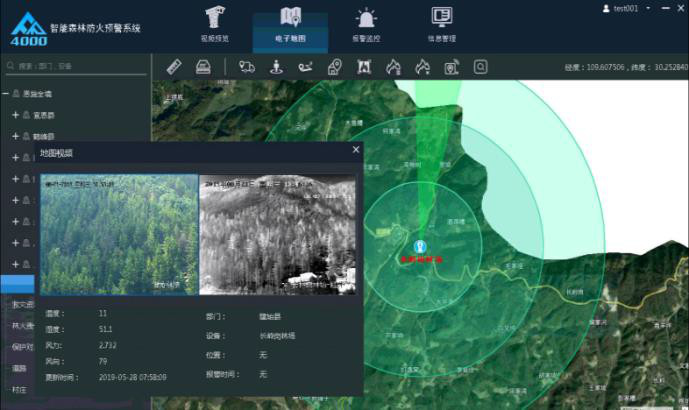Click the watchtower marker on map
The image size is (689, 410).
pyautogui.click(x=420, y=246)
